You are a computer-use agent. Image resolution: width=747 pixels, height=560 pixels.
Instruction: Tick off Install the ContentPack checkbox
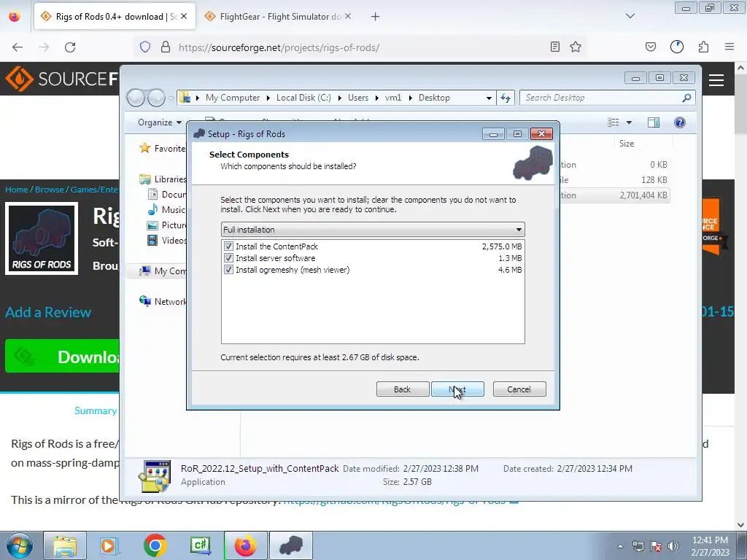pos(228,246)
